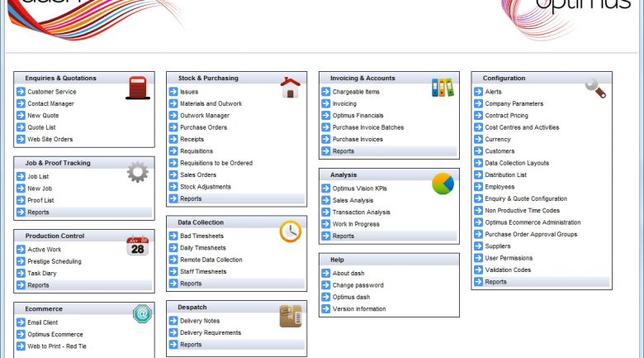The width and height of the screenshot is (644, 358).
Task: Click the clock icon in Data Collection
Action: coord(291,232)
